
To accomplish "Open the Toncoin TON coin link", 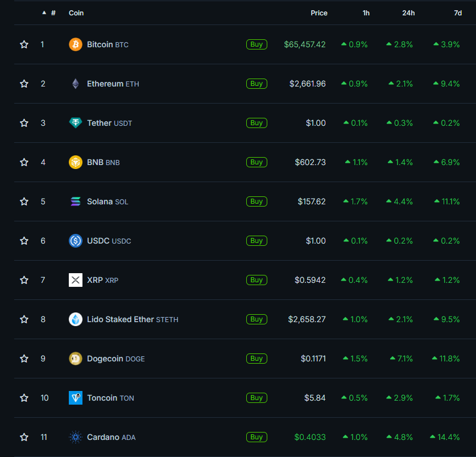I will tap(110, 398).
